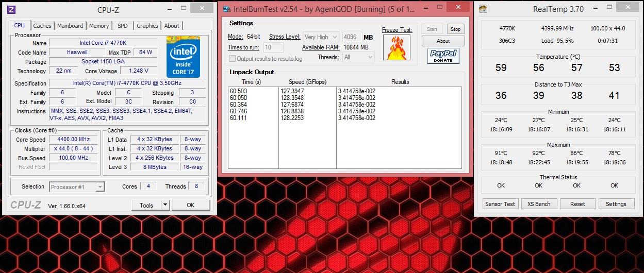The height and width of the screenshot is (273, 644).
Task: Click OK in the CPU-Z window
Action: click(190, 205)
